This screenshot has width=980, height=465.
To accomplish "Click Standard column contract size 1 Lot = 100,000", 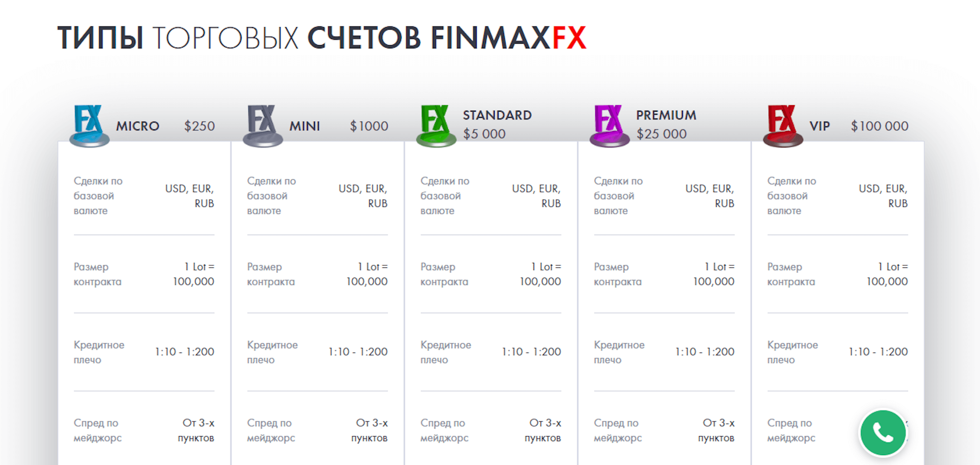I will pyautogui.click(x=540, y=274).
